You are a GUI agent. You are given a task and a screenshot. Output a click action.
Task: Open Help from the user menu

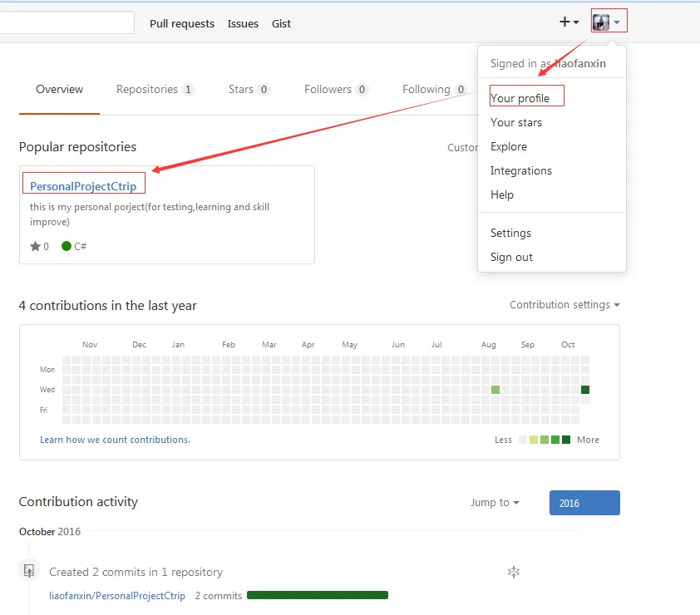[x=502, y=194]
